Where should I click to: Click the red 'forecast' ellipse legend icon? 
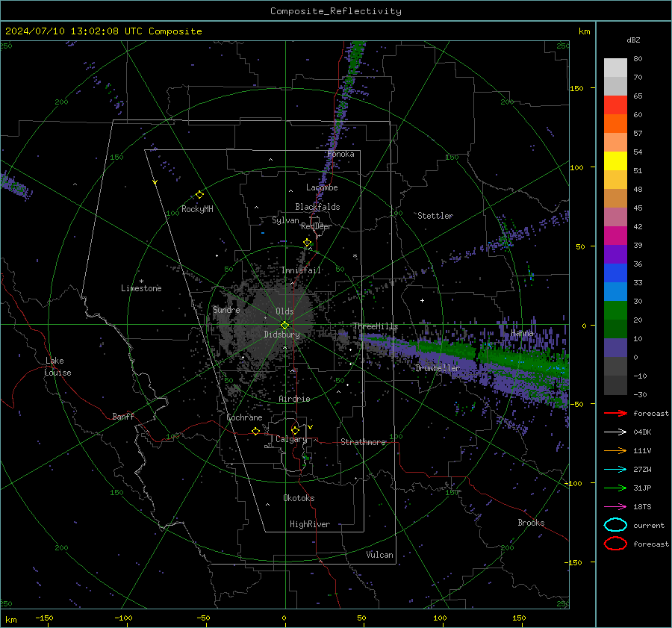[x=615, y=544]
